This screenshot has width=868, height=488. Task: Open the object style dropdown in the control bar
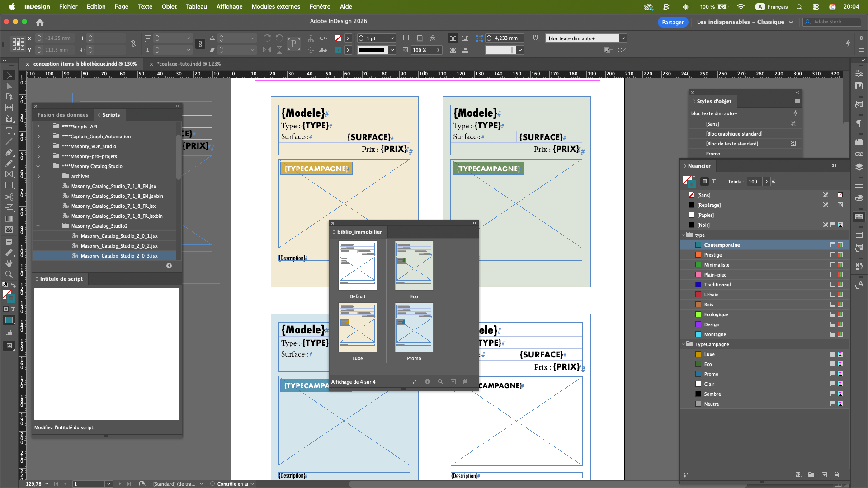pos(623,38)
